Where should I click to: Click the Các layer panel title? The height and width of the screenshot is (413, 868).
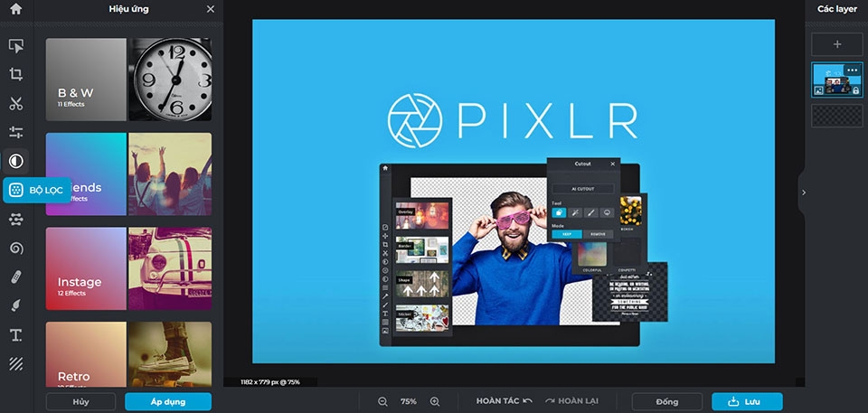(x=837, y=9)
